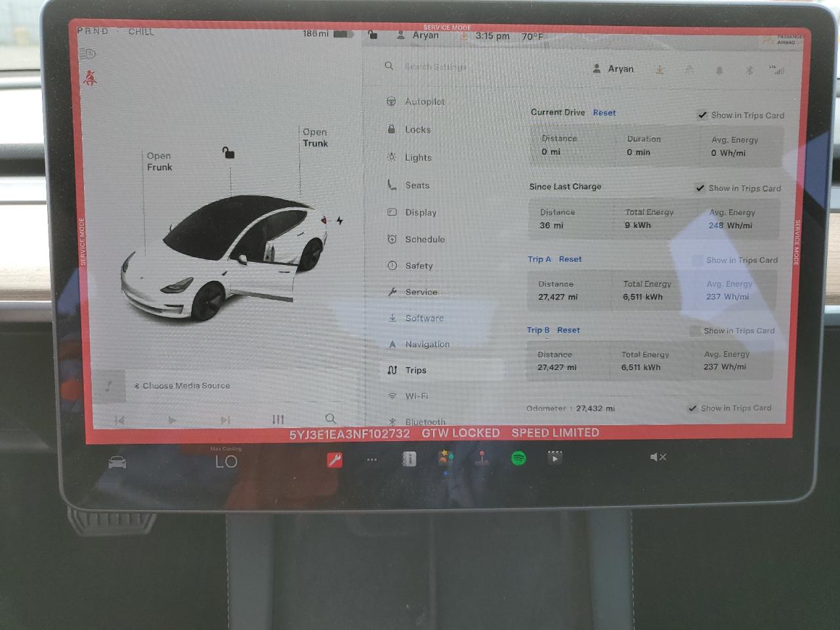Viewport: 840px width, 630px height.
Task: Open the Spotify app
Action: (518, 458)
